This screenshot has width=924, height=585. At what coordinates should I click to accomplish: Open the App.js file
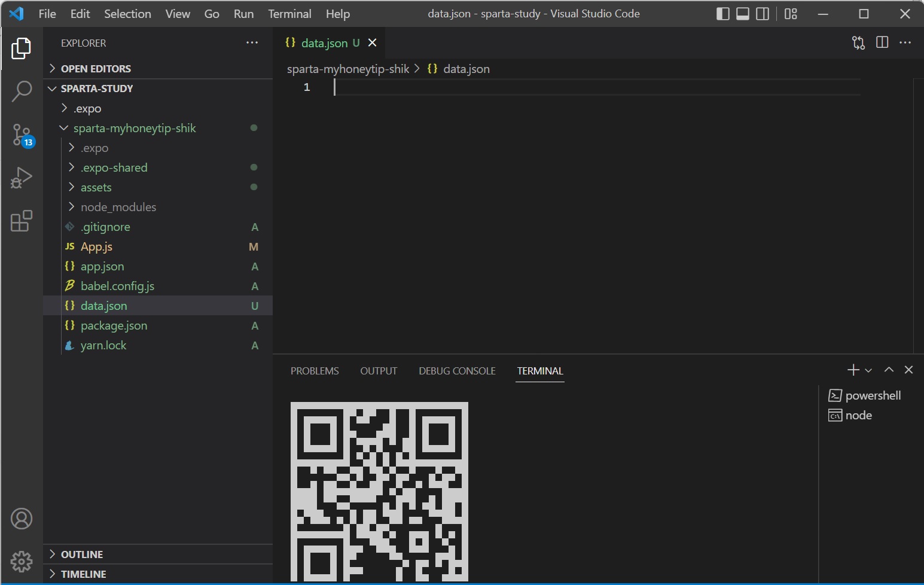coord(158,246)
